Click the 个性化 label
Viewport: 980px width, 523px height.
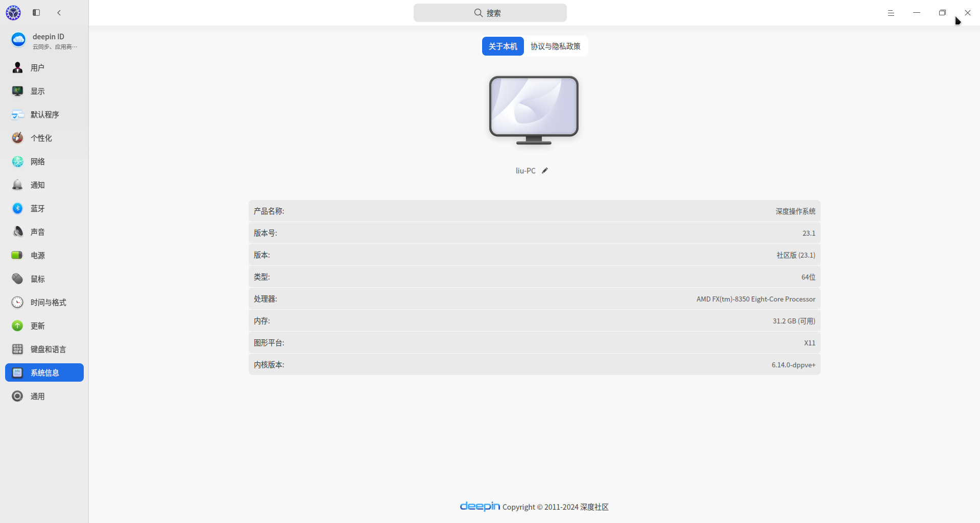(41, 138)
